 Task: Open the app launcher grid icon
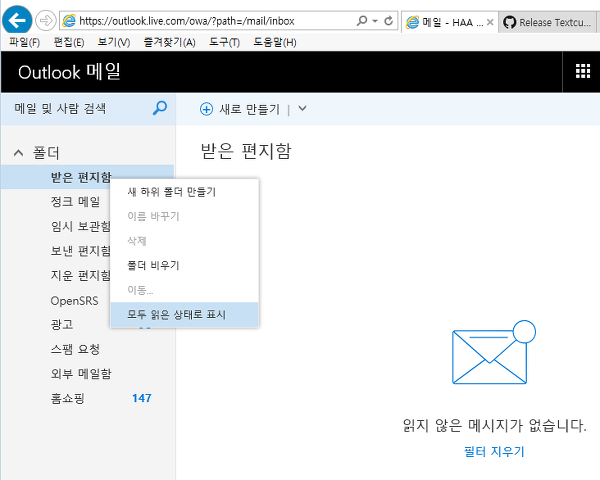[x=583, y=71]
